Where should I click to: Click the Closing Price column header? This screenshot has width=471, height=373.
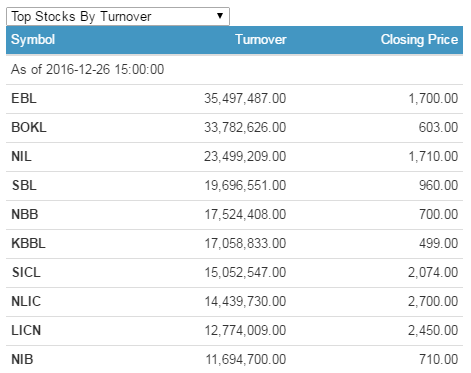point(419,39)
